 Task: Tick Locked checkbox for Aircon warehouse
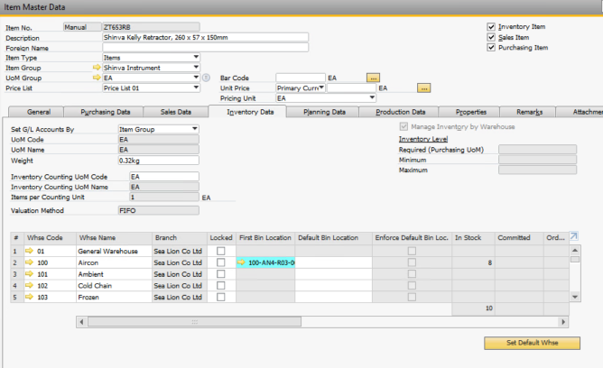coord(221,263)
